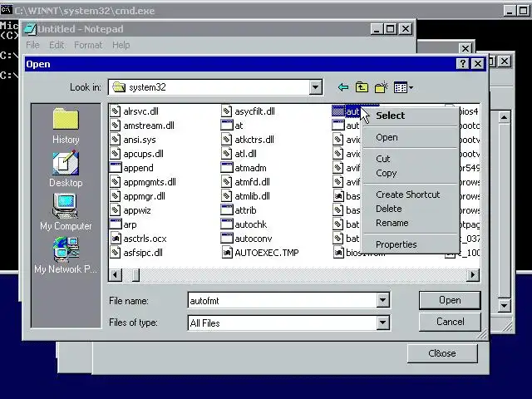Click the Cancel button
This screenshot has width=532, height=399.
coord(450,322)
